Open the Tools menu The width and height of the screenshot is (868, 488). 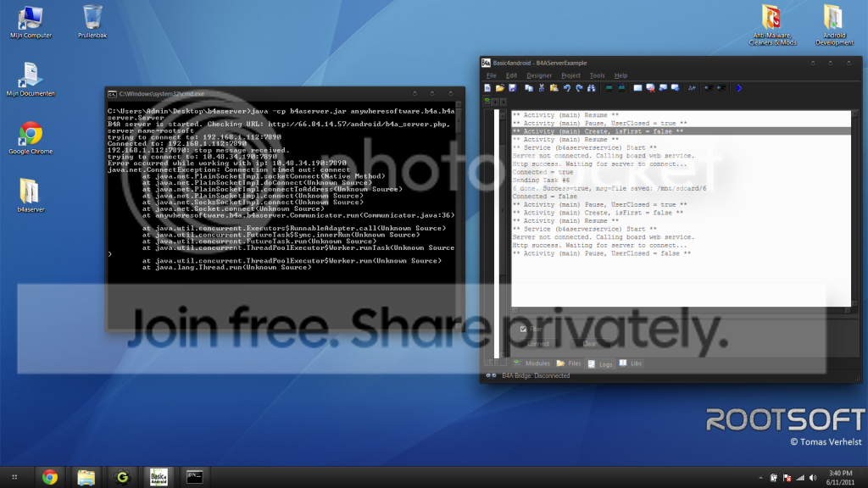[x=597, y=75]
